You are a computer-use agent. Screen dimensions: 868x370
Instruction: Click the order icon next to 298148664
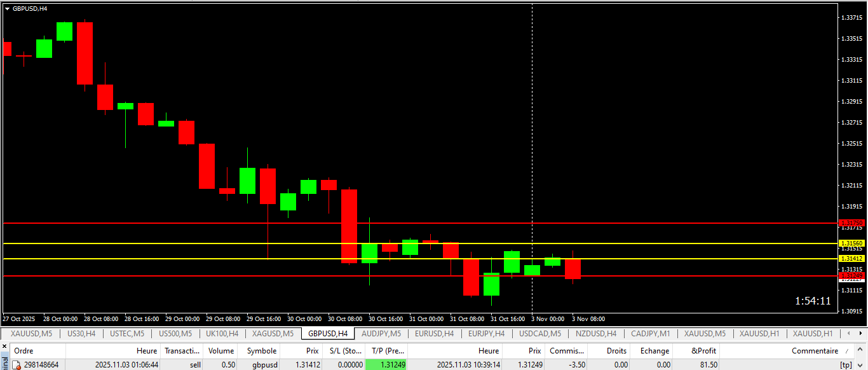click(x=17, y=365)
